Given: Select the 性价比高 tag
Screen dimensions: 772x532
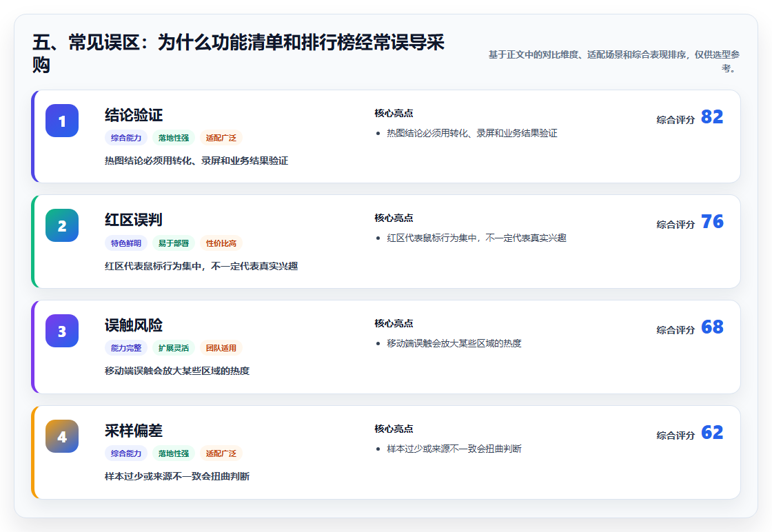Looking at the screenshot, I should click(x=221, y=243).
